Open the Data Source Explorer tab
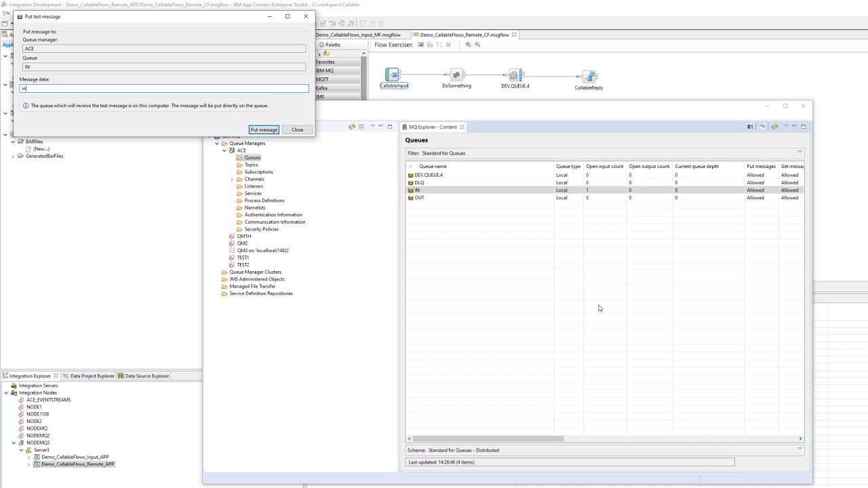This screenshot has width=868, height=488. (143, 376)
